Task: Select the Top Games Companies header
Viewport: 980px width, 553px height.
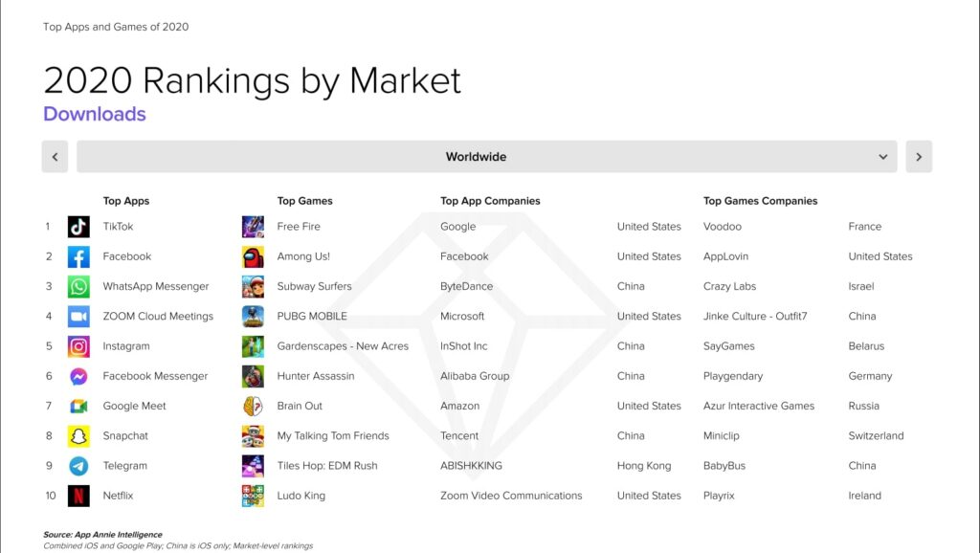Action: [760, 201]
